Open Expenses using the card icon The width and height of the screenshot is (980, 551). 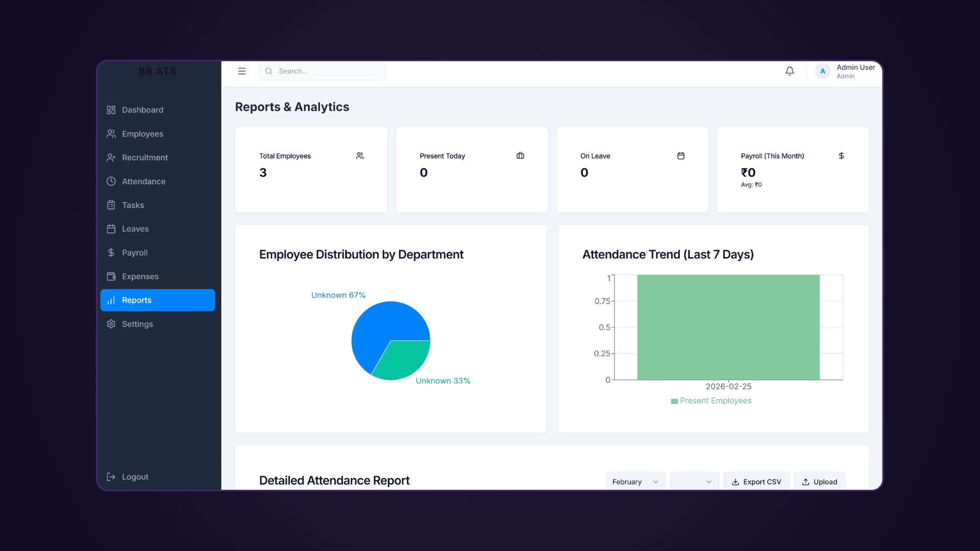(111, 276)
